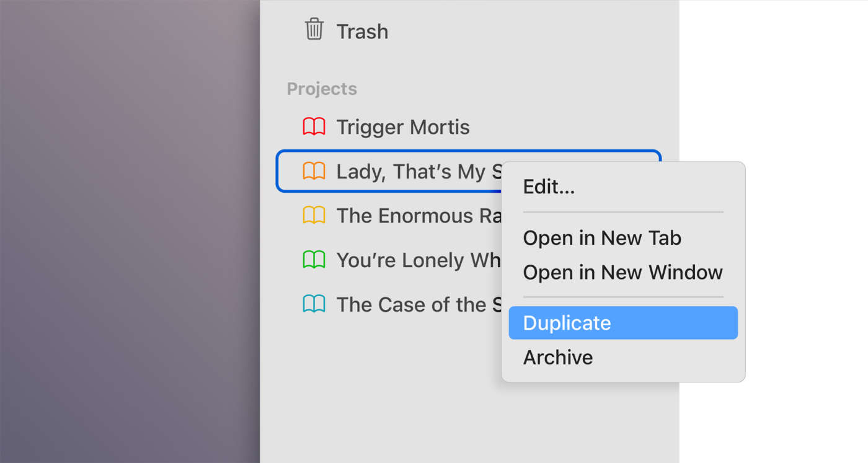
Task: Choose Open in New Tab
Action: coord(602,238)
